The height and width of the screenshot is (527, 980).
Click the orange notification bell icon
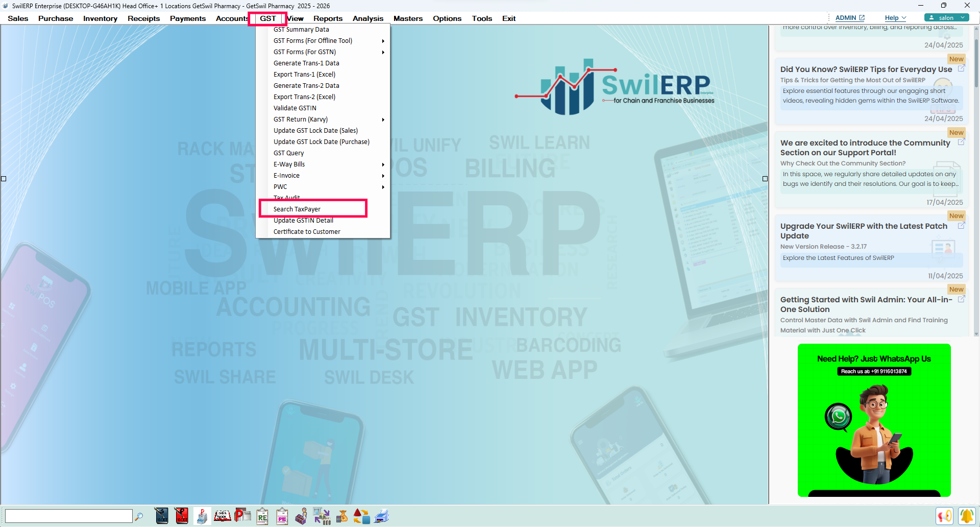click(x=966, y=516)
